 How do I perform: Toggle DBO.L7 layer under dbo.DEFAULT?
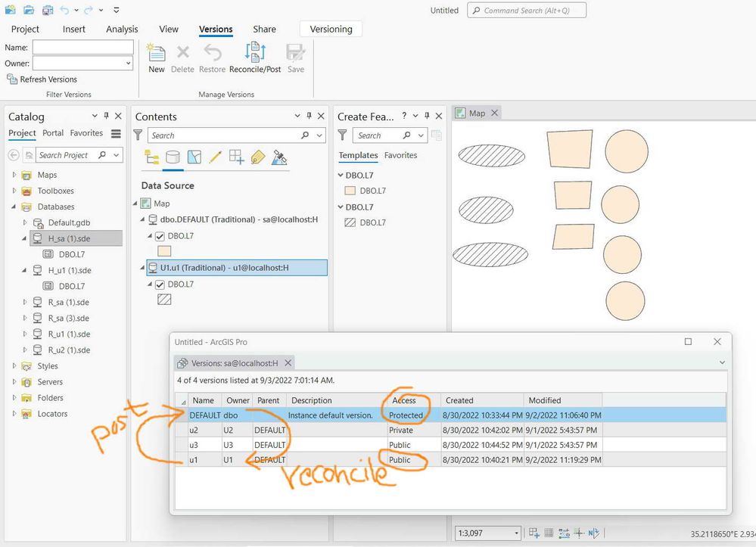160,236
